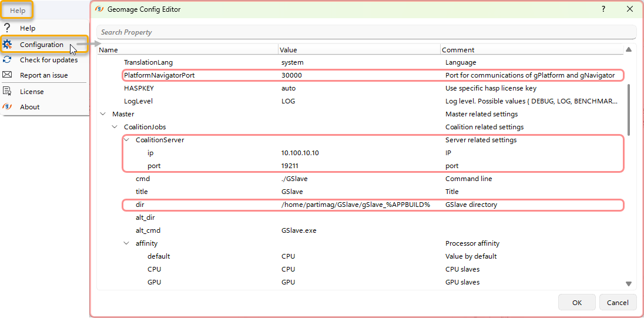
Task: Confirm changes with the OK button
Action: point(576,302)
